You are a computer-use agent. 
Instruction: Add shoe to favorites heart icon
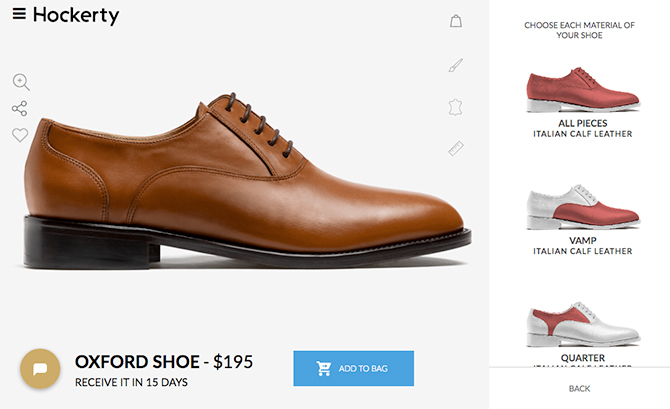(x=20, y=135)
